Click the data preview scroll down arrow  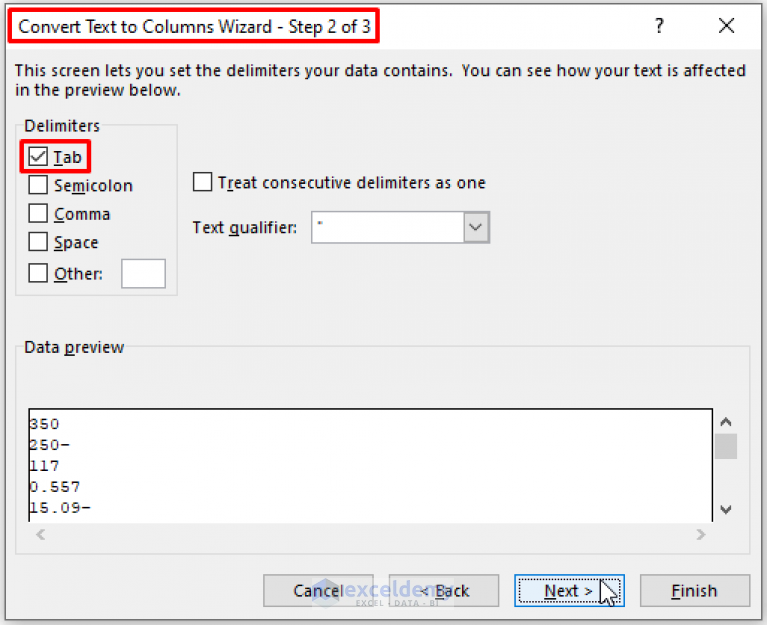pos(726,510)
